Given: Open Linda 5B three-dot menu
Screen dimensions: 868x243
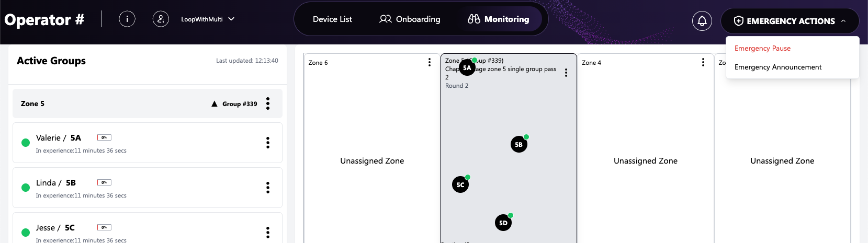Looking at the screenshot, I should click(x=268, y=188).
